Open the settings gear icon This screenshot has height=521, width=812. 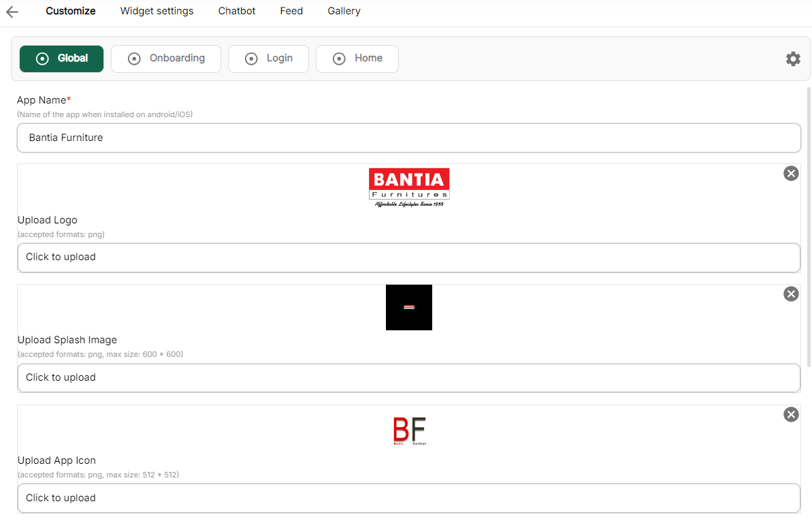point(793,59)
